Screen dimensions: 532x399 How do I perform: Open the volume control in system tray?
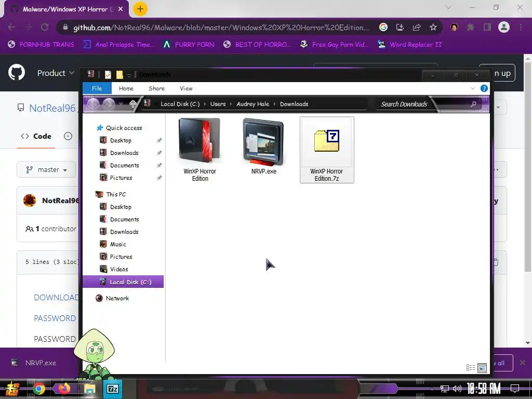(x=457, y=389)
